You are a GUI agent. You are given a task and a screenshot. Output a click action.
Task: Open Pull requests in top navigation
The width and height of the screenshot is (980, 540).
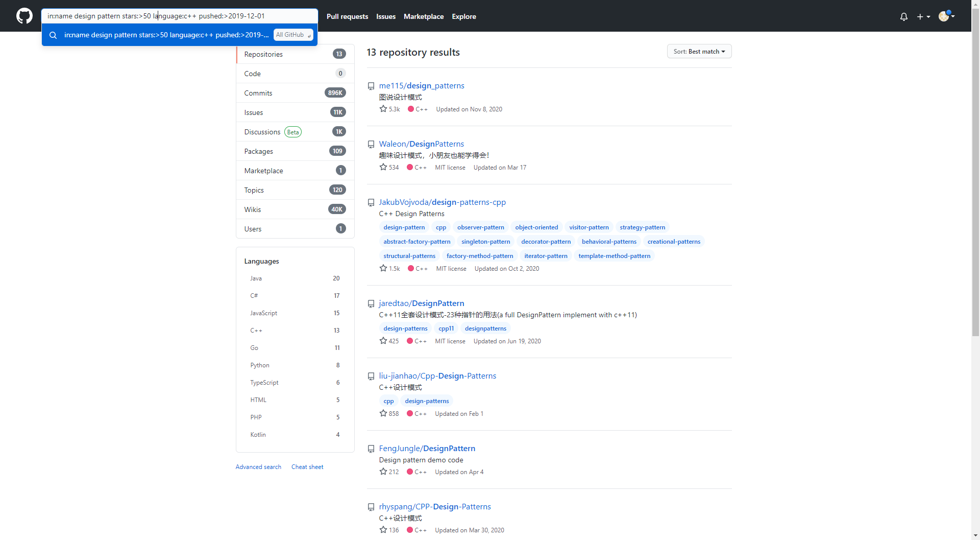[x=347, y=16]
